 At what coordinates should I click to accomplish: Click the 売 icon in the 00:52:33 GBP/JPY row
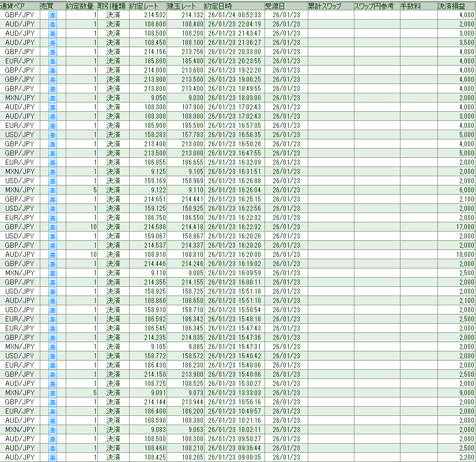52,15
